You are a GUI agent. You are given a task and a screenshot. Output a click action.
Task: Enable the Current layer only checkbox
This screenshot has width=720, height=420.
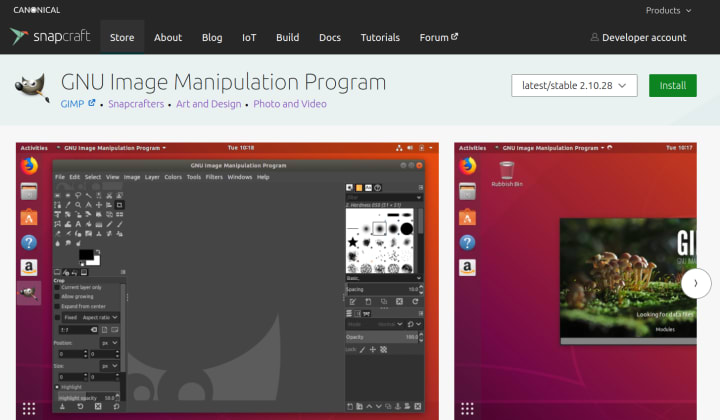[57, 287]
